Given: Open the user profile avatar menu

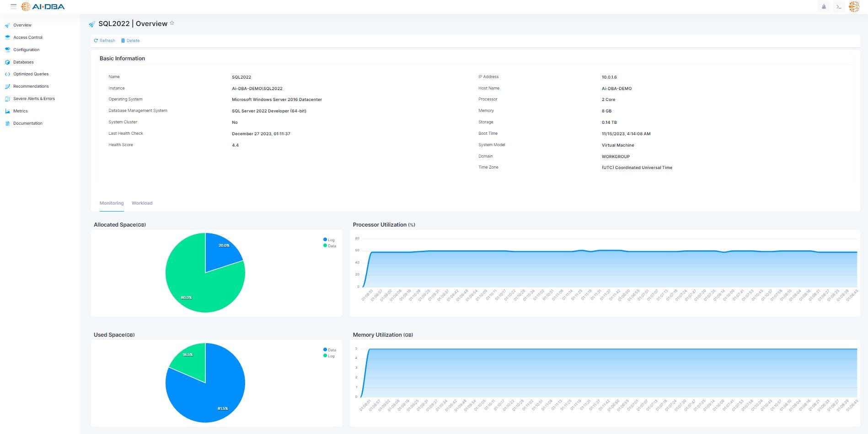Looking at the screenshot, I should point(855,7).
